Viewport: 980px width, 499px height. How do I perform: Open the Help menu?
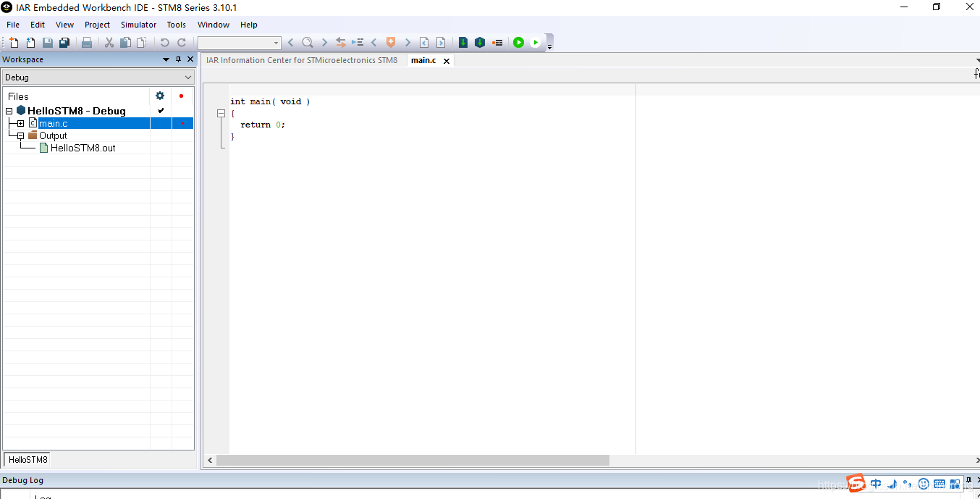pos(249,25)
